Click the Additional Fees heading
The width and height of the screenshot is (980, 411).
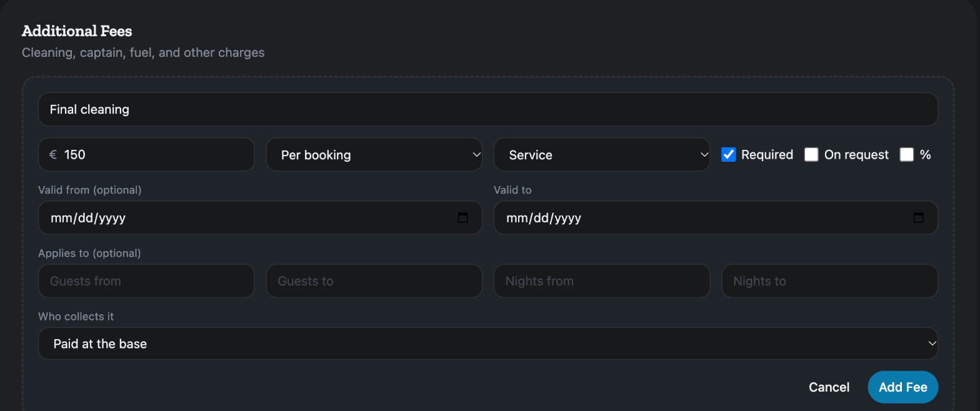point(77,31)
